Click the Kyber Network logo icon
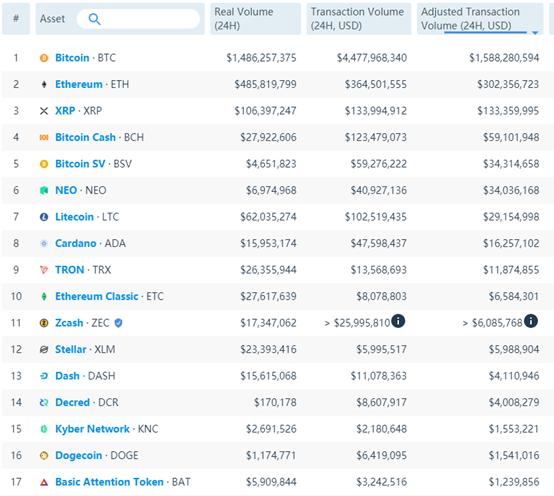 click(44, 429)
